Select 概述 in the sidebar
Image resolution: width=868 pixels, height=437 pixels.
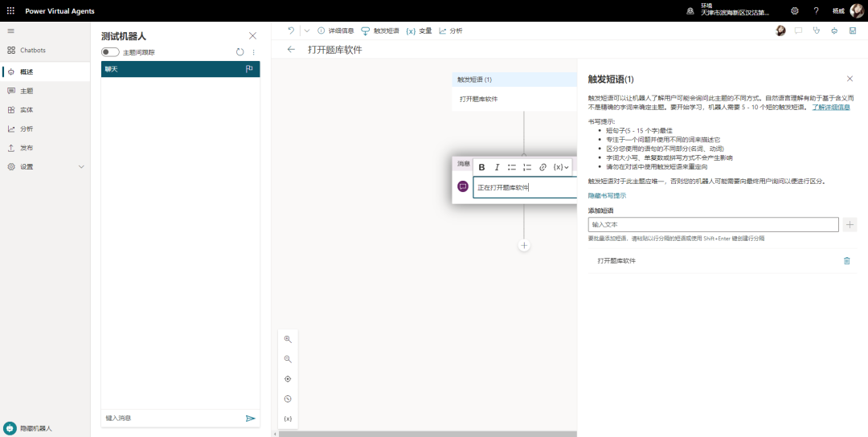(x=45, y=72)
